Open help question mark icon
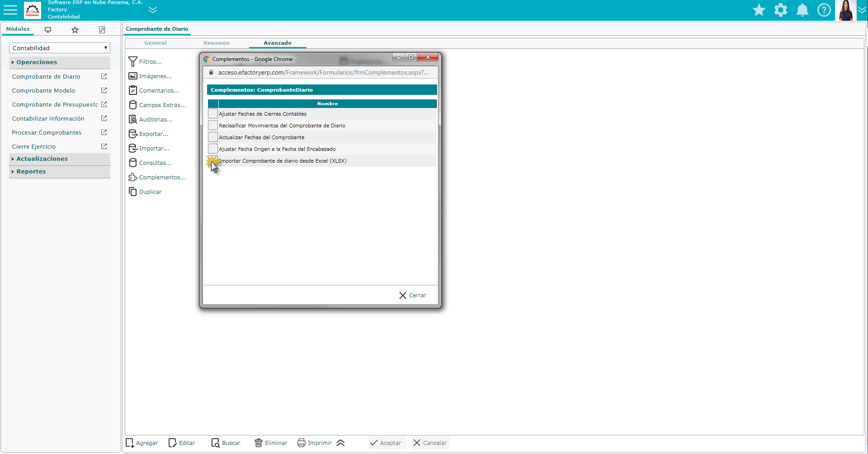The image size is (868, 454). [824, 10]
